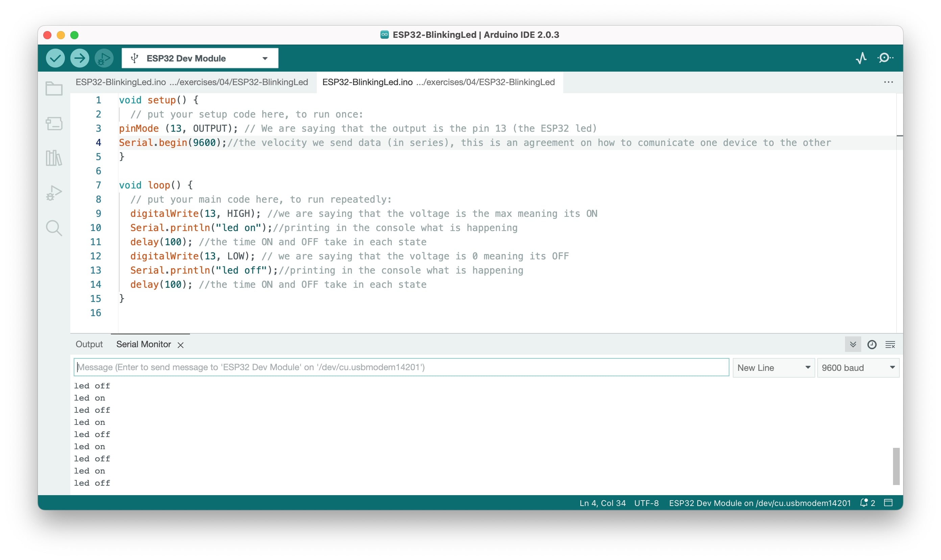The height and width of the screenshot is (560, 941).
Task: Click the first 'led off' serial output line
Action: coord(92,386)
